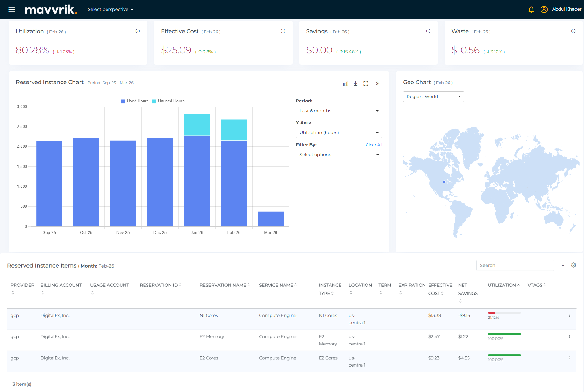
Task: Collapse chart options with double chevron
Action: tap(377, 83)
